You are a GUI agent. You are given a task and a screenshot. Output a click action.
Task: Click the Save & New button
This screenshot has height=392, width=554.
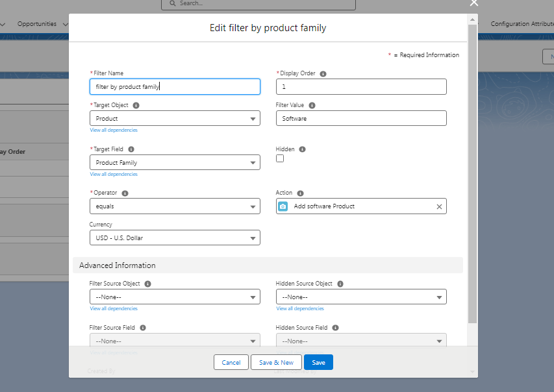[x=276, y=362]
